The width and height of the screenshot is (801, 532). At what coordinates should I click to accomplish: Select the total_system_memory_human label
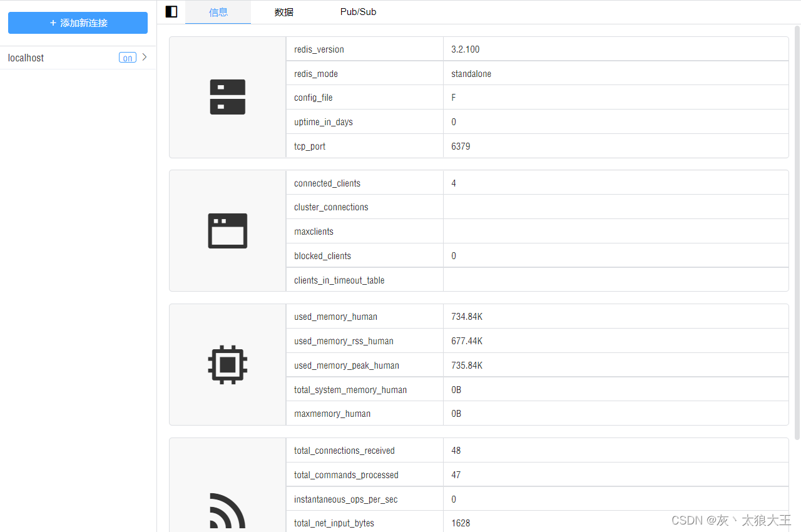tap(350, 390)
